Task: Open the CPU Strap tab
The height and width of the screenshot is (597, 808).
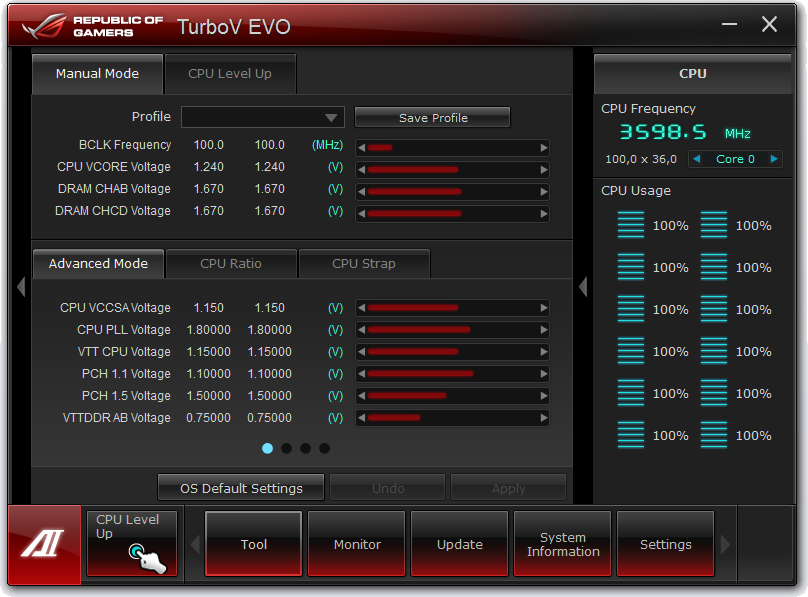Action: click(364, 264)
